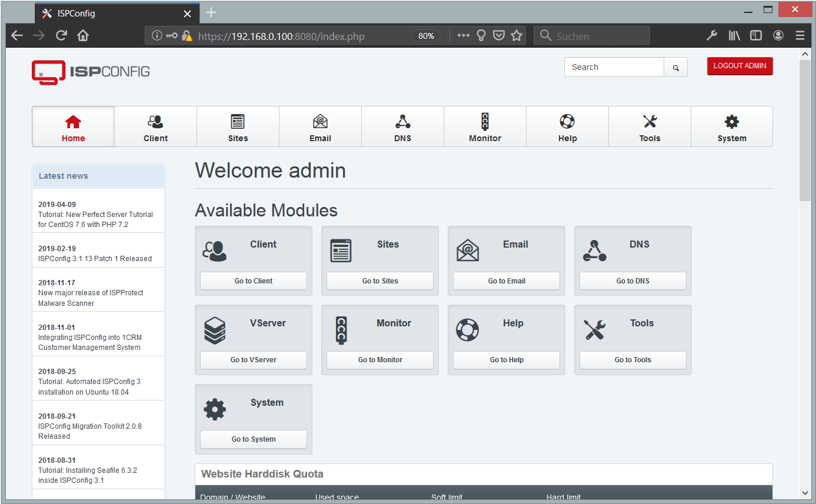Go to the DNS navigation tab
Image resolution: width=816 pixels, height=504 pixels.
(x=402, y=126)
